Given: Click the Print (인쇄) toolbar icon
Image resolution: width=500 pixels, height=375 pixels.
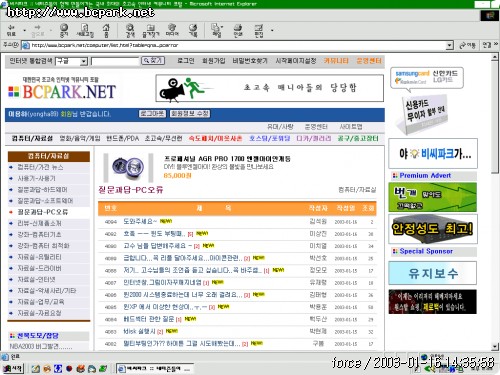Looking at the screenshot, I should (238, 30).
